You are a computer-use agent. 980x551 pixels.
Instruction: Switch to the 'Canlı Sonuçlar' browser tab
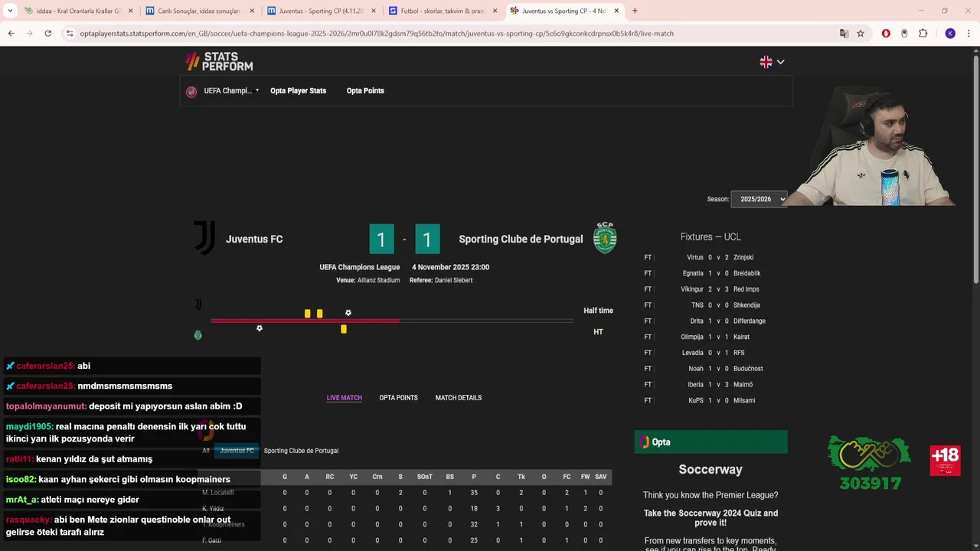pyautogui.click(x=199, y=11)
